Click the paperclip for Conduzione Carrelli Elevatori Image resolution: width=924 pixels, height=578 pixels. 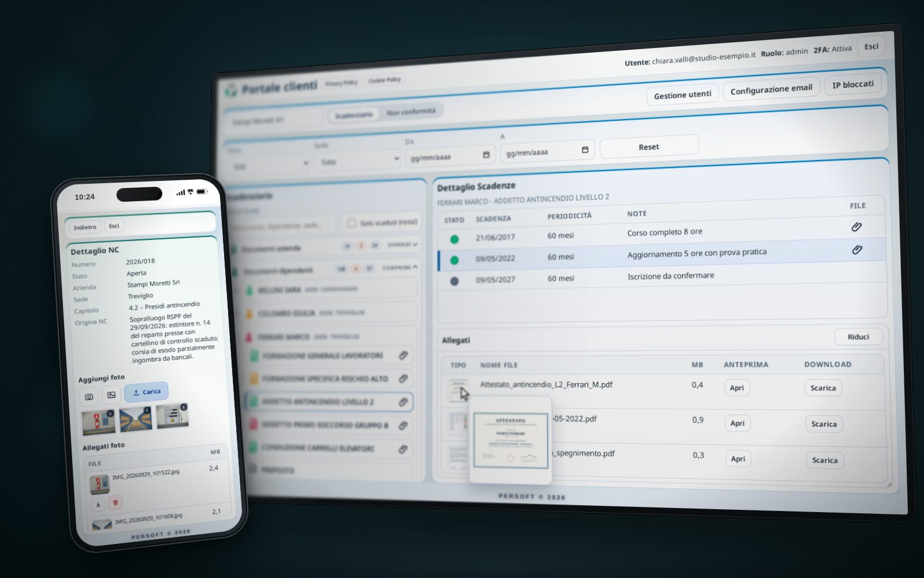(x=403, y=449)
